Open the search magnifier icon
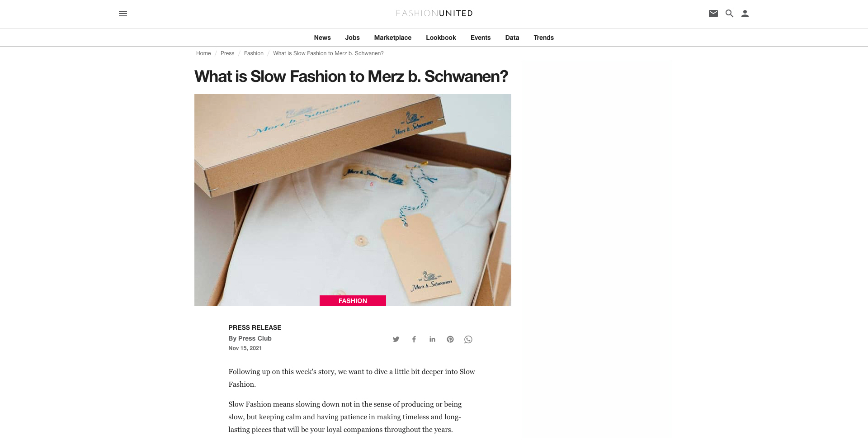 pyautogui.click(x=729, y=14)
